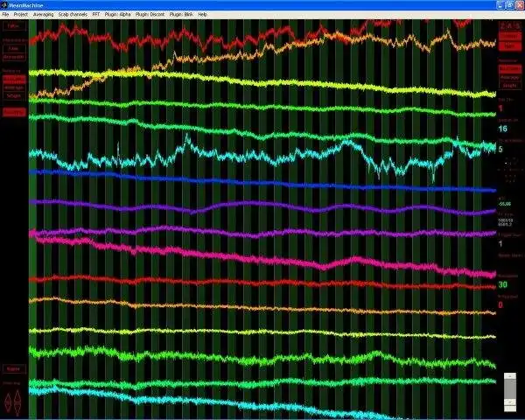The image size is (525, 420).
Task: Click the value 16 in the right panel
Action: (502, 129)
